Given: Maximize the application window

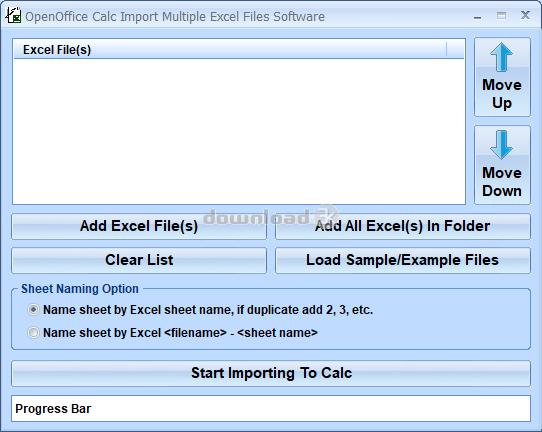Looking at the screenshot, I should coord(501,16).
